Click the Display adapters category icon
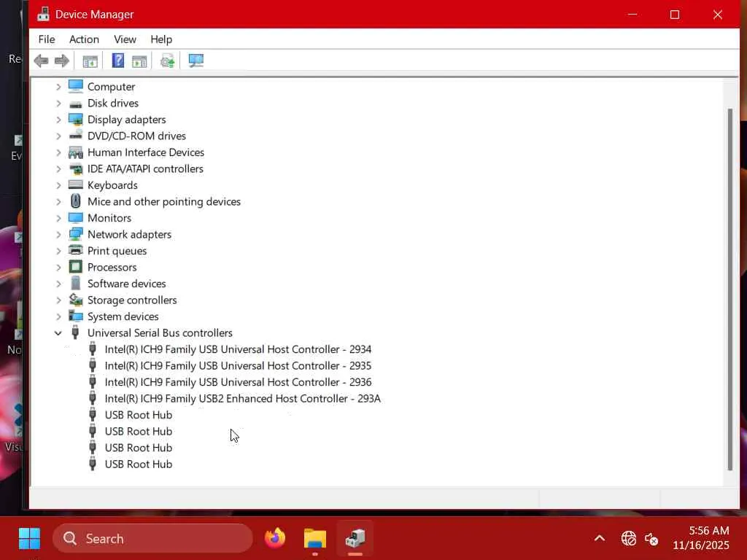The image size is (747, 560). coord(75,120)
